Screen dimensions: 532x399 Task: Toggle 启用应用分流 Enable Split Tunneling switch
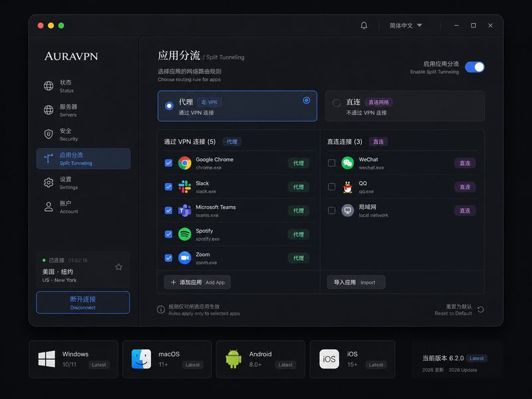tap(474, 67)
